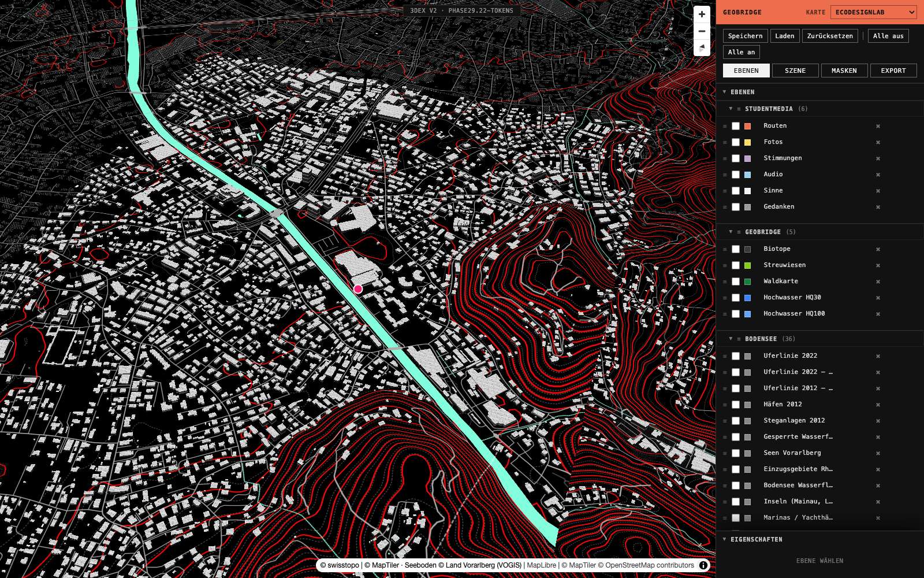924x578 pixels.
Task: Toggle the Routen layer checkbox
Action: (736, 126)
